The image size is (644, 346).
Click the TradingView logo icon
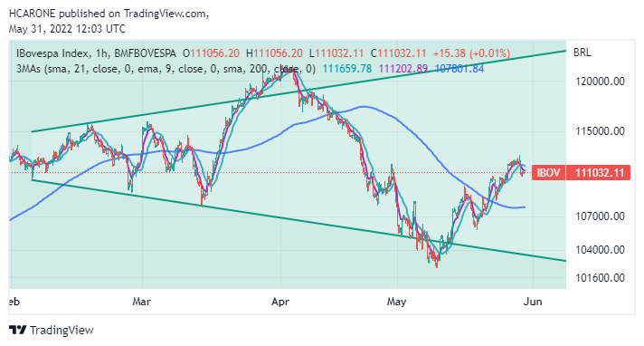pos(18,330)
